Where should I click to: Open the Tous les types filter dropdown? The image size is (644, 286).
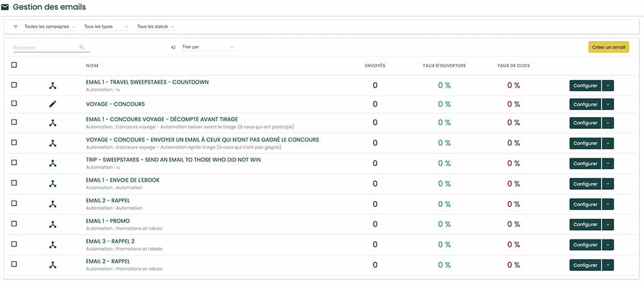coord(107,26)
